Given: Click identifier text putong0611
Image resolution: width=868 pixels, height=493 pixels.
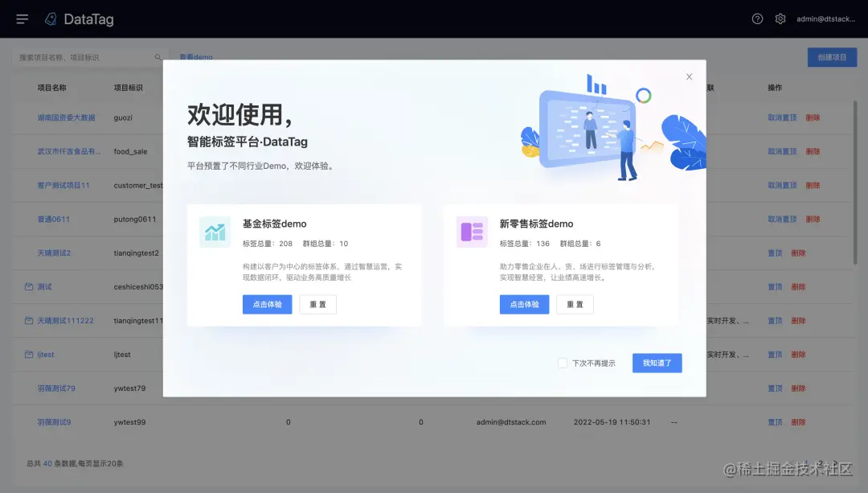Looking at the screenshot, I should click(135, 220).
